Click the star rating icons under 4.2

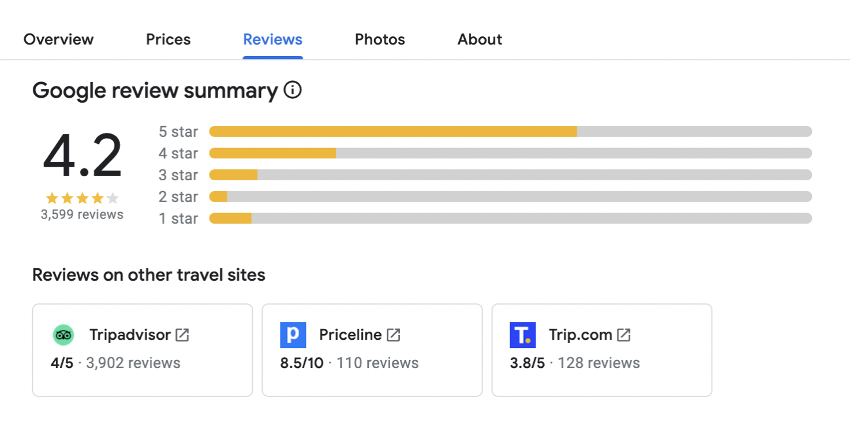tap(82, 199)
